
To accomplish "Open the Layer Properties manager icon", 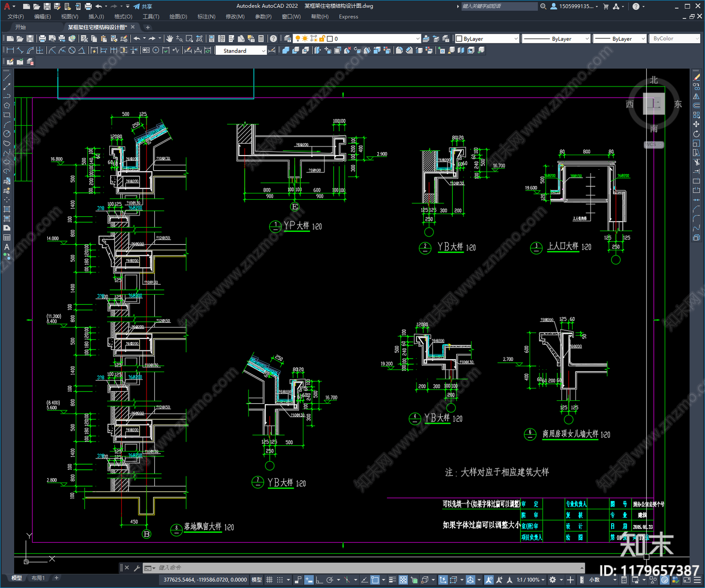I will point(287,39).
